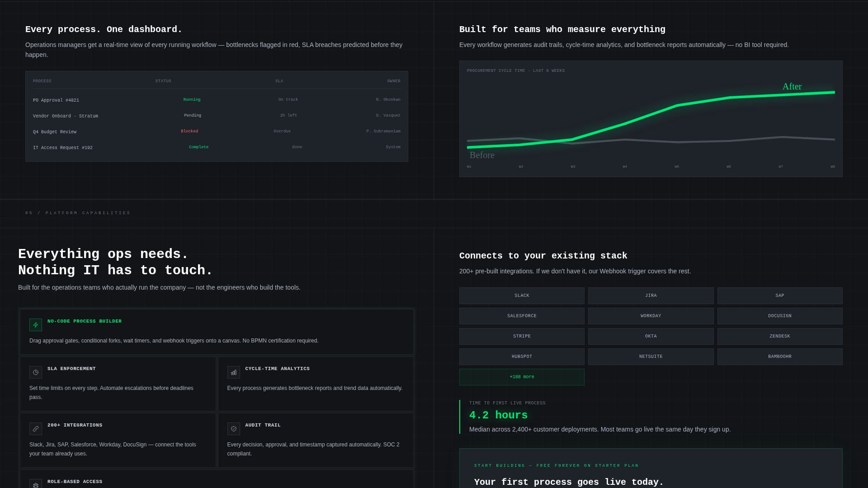Click the SAP integration tile
Viewport: 868px width, 488px height.
pos(779,296)
